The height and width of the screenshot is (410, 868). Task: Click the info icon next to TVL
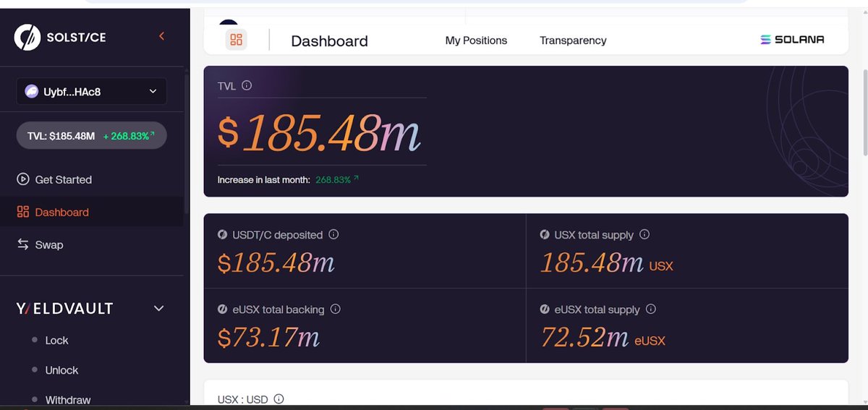click(247, 85)
